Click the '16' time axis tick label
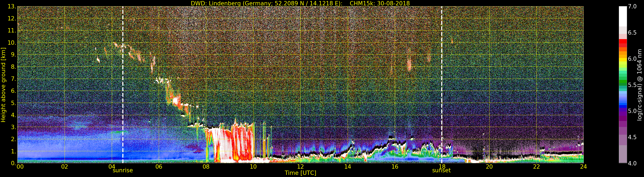The image size is (644, 177). (395, 166)
